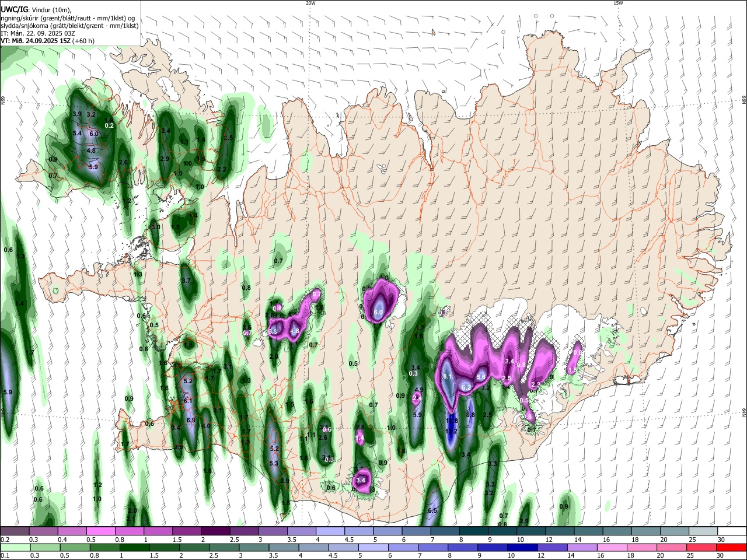Click the 'IT: Mán. 22. 09. 2025 03Z' line
The width and height of the screenshot is (747, 560).
point(37,33)
